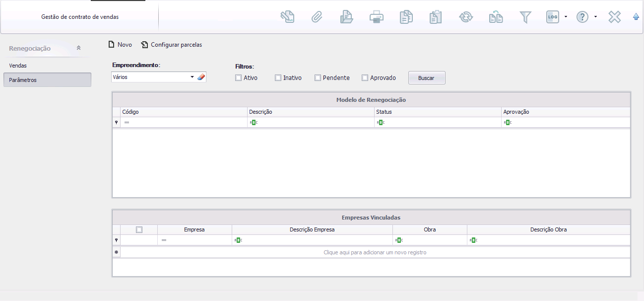
Task: Click the refresh arrows icon
Action: coord(465,17)
